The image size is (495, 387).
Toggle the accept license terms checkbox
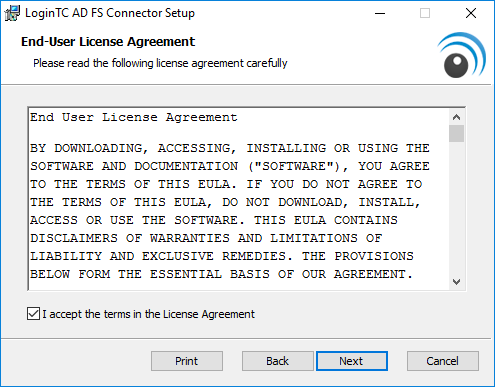pyautogui.click(x=33, y=314)
